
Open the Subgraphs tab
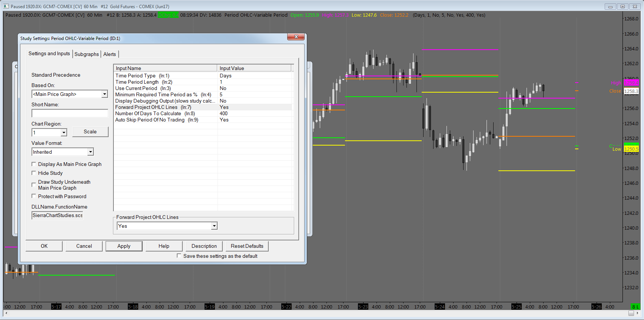(87, 54)
